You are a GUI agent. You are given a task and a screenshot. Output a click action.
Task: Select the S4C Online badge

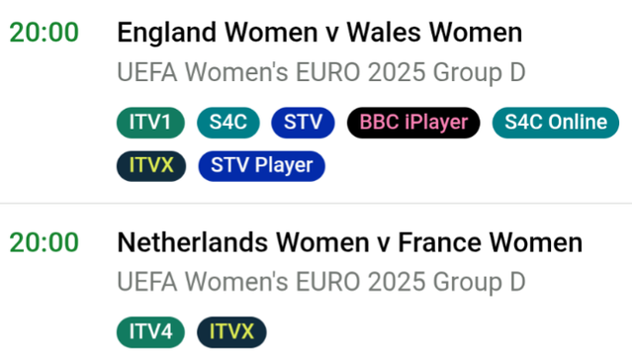coord(556,123)
